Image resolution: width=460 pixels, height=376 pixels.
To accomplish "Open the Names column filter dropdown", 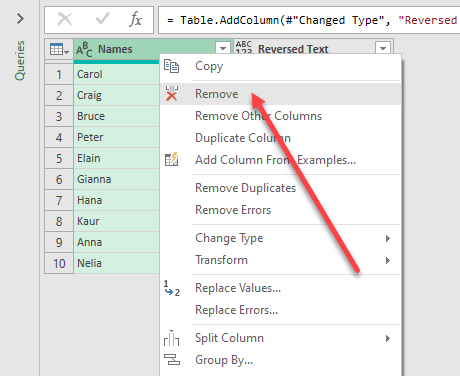I will point(223,49).
